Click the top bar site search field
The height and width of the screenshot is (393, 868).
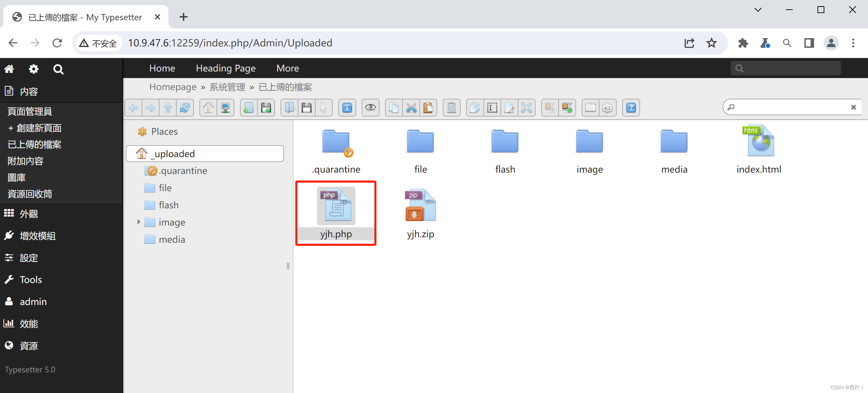[785, 68]
